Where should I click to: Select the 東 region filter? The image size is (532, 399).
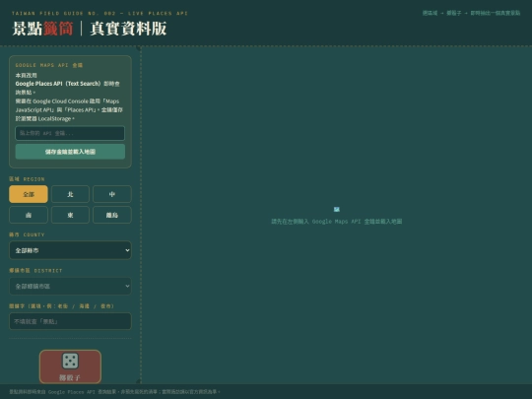point(70,215)
